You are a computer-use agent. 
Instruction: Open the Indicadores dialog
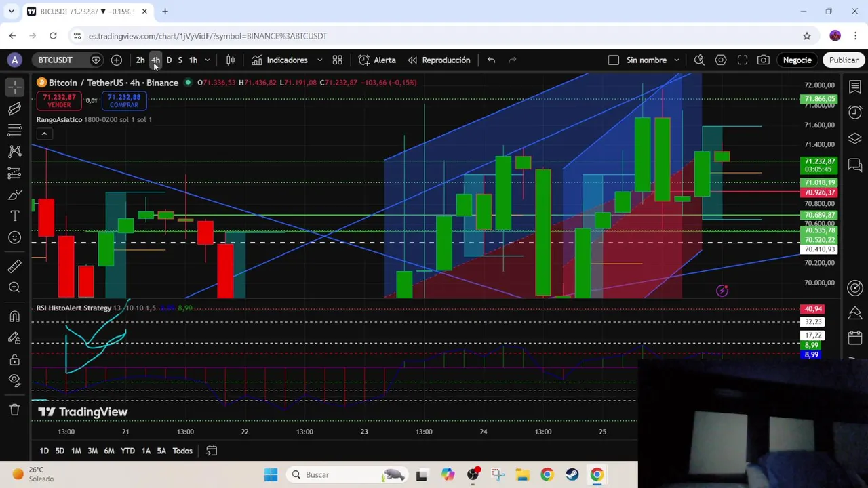pyautogui.click(x=279, y=60)
